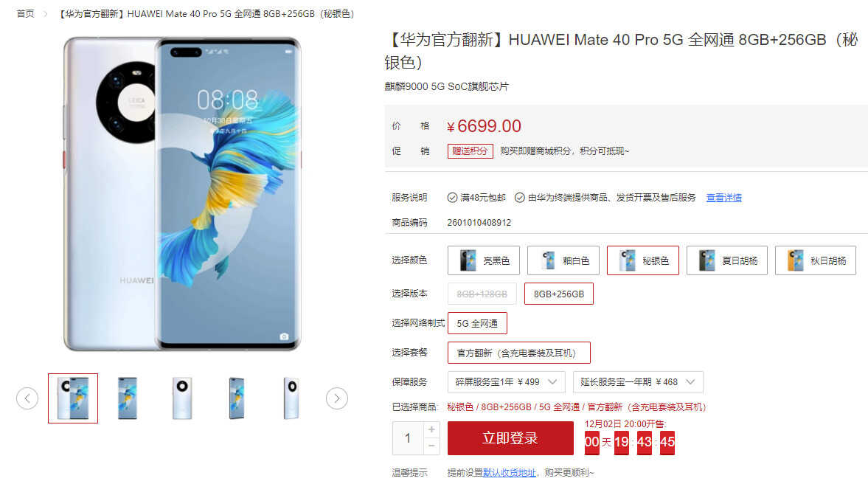Select 官方翻新 package option

click(x=518, y=353)
